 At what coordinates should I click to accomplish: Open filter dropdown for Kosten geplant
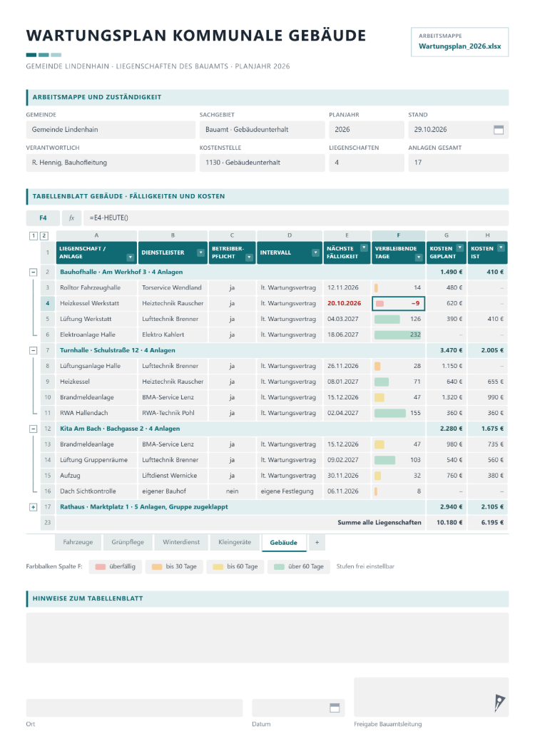pyautogui.click(x=459, y=247)
